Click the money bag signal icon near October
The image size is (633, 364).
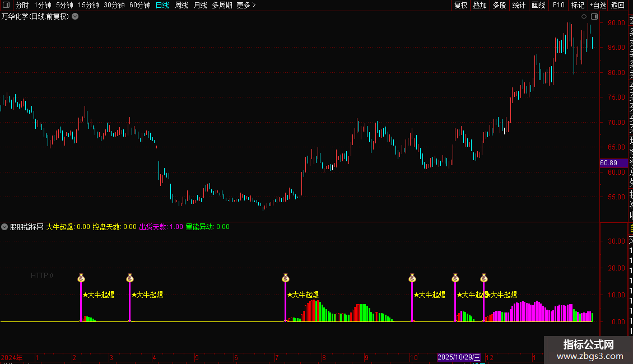point(412,278)
